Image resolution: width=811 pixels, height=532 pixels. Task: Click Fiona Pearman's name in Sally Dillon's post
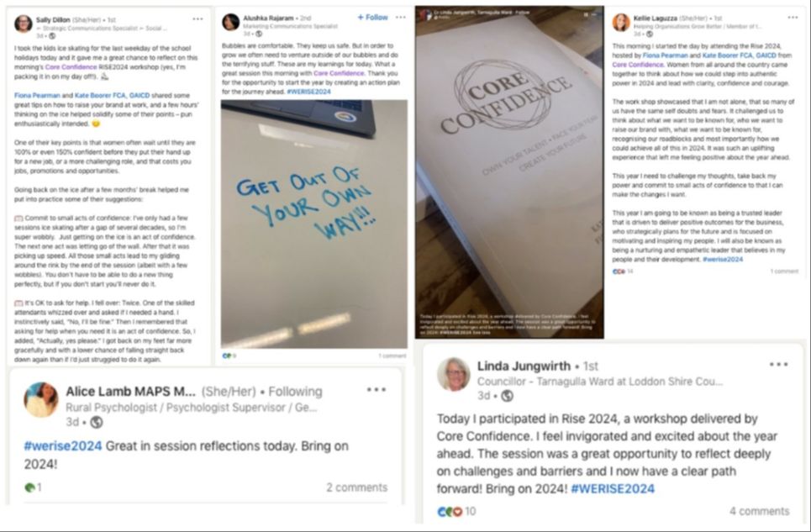(x=37, y=96)
